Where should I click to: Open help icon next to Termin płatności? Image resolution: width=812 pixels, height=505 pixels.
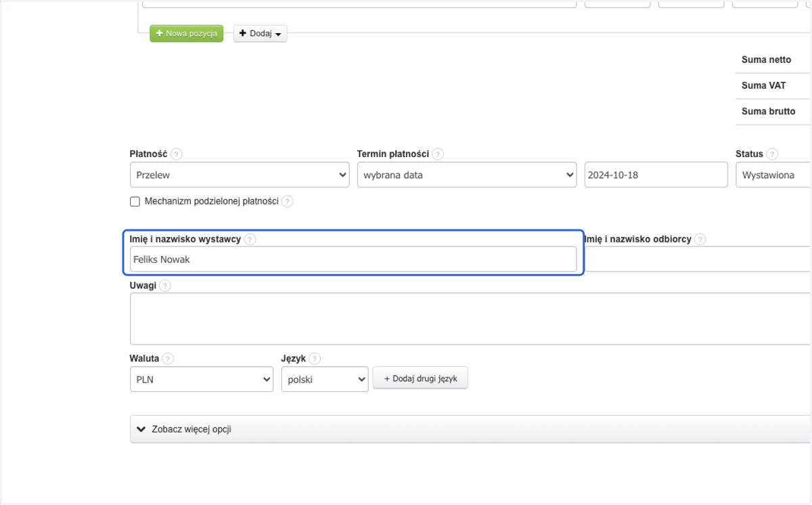[x=438, y=154]
